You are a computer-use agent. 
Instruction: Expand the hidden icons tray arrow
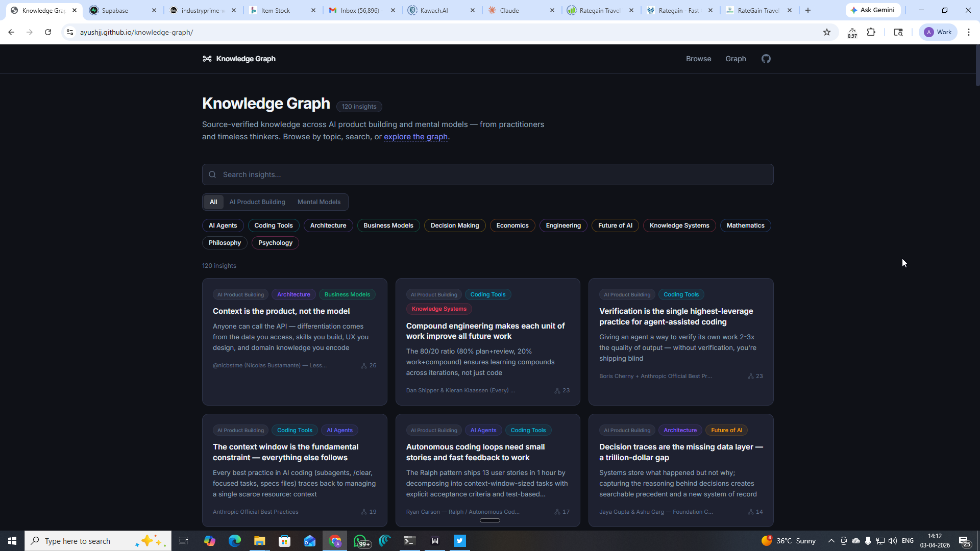point(831,540)
